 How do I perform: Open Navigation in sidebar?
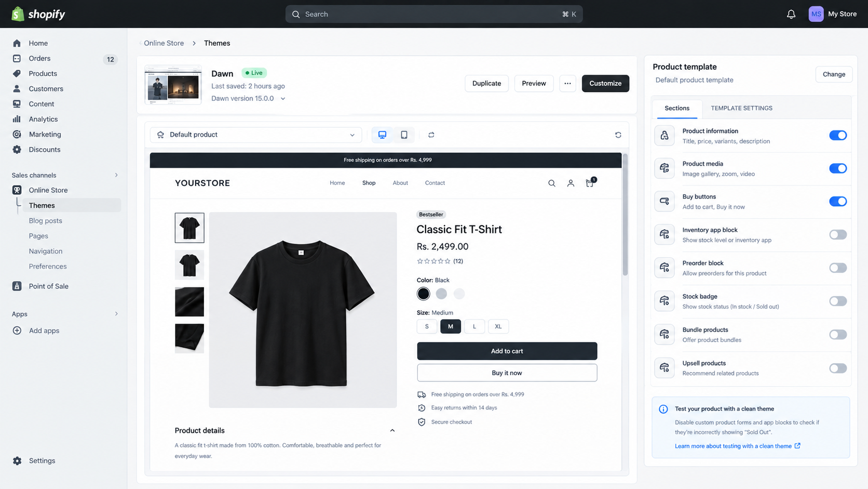46,251
